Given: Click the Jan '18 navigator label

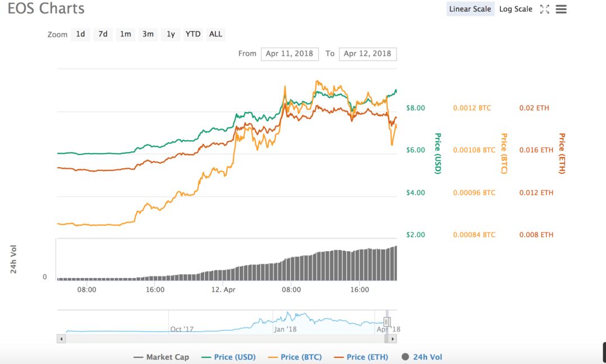Looking at the screenshot, I should (285, 329).
